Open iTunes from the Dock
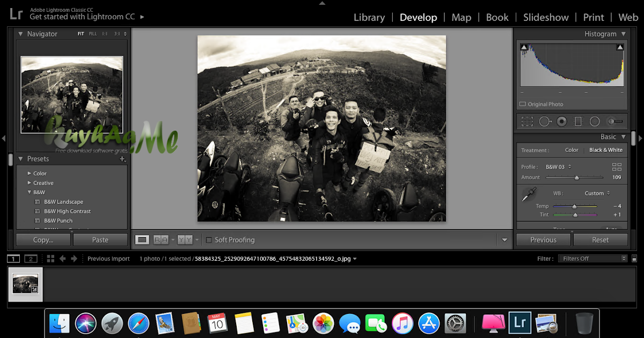Screen dimensions: 644x338 (x=402, y=324)
